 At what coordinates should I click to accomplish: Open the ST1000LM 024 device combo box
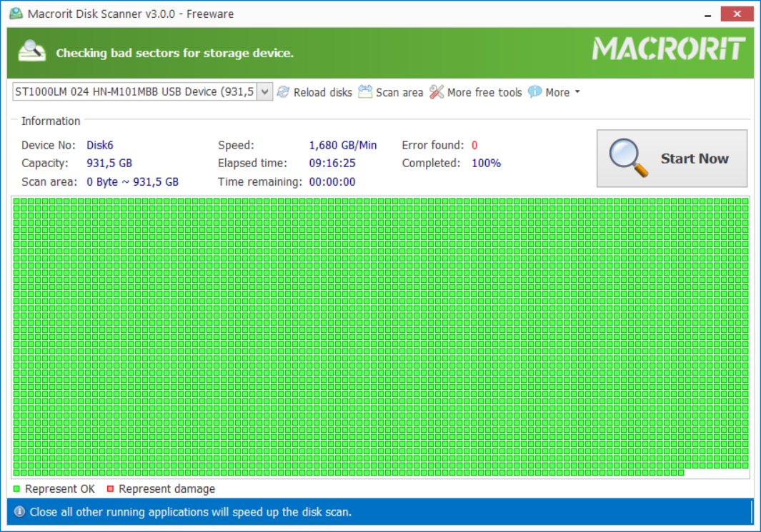[134, 92]
